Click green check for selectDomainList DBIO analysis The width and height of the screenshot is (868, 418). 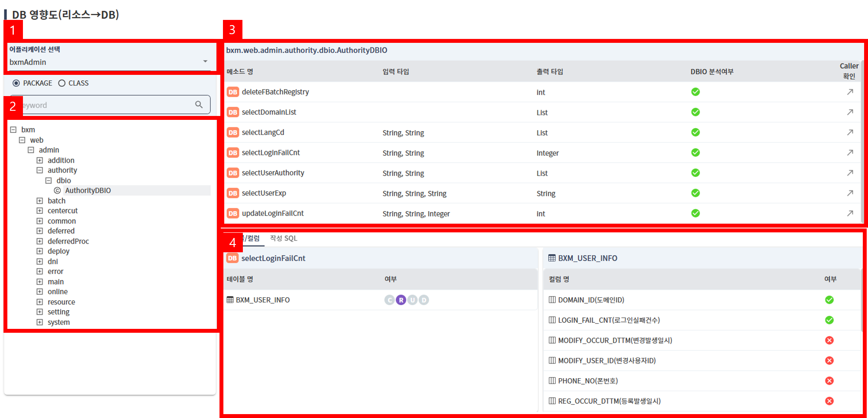[x=695, y=112]
